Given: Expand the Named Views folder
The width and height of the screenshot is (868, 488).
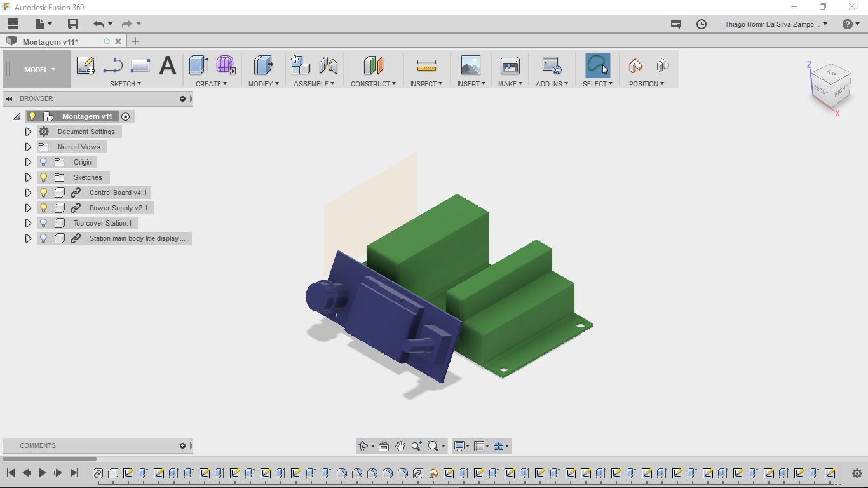Looking at the screenshot, I should [28, 147].
